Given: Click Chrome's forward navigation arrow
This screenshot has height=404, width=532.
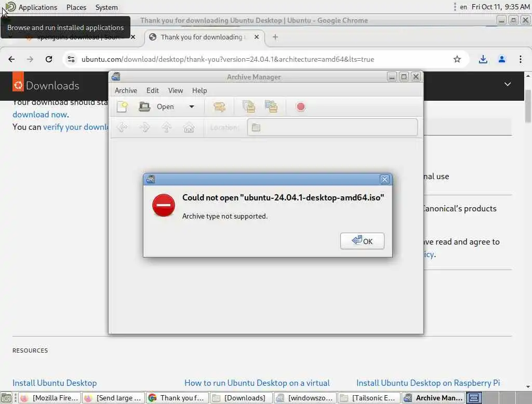Looking at the screenshot, I should point(30,59).
